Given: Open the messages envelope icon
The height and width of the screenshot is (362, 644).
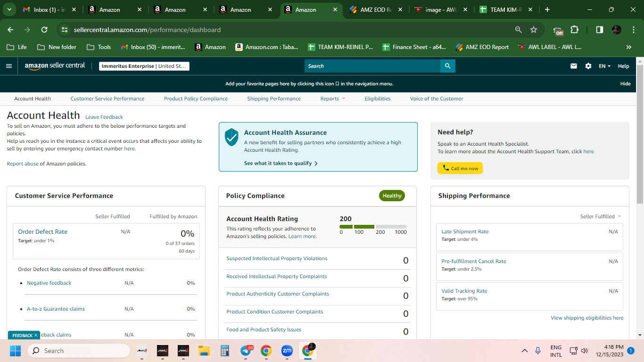Looking at the screenshot, I should tap(574, 66).
